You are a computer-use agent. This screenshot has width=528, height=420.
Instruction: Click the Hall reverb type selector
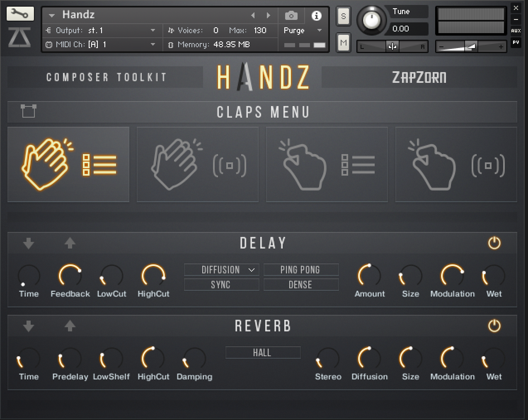pos(263,352)
